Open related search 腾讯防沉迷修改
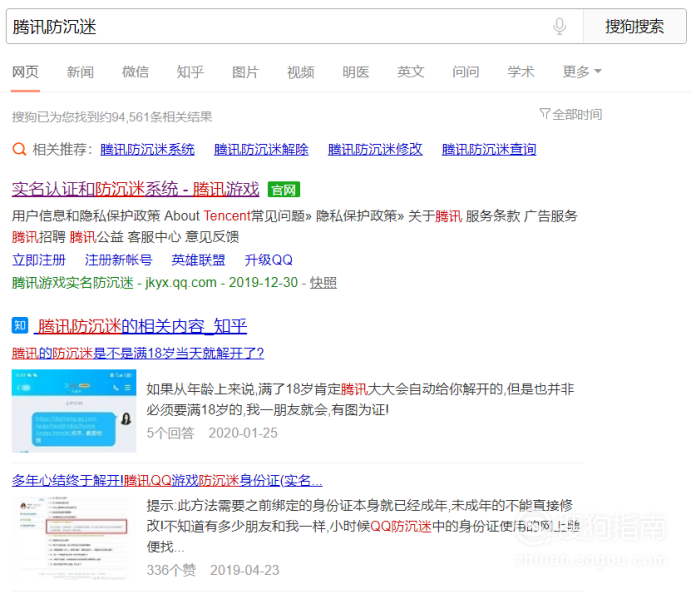The height and width of the screenshot is (594, 691). (375, 150)
